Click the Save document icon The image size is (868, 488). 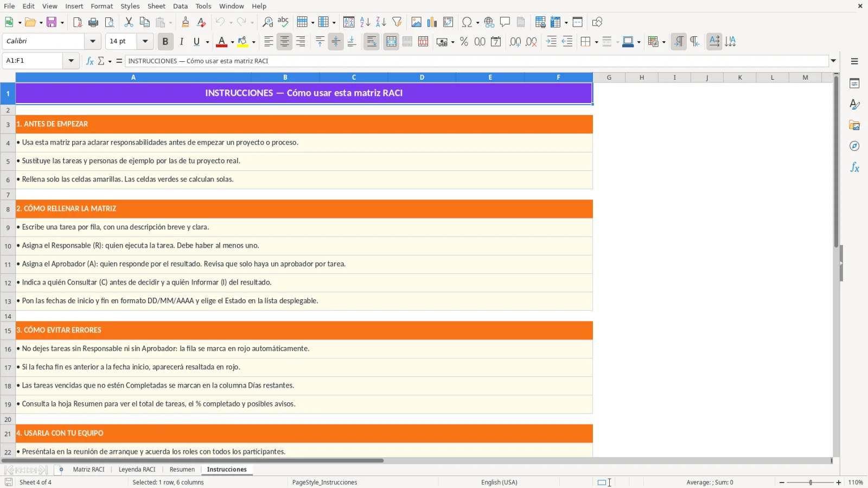click(52, 22)
